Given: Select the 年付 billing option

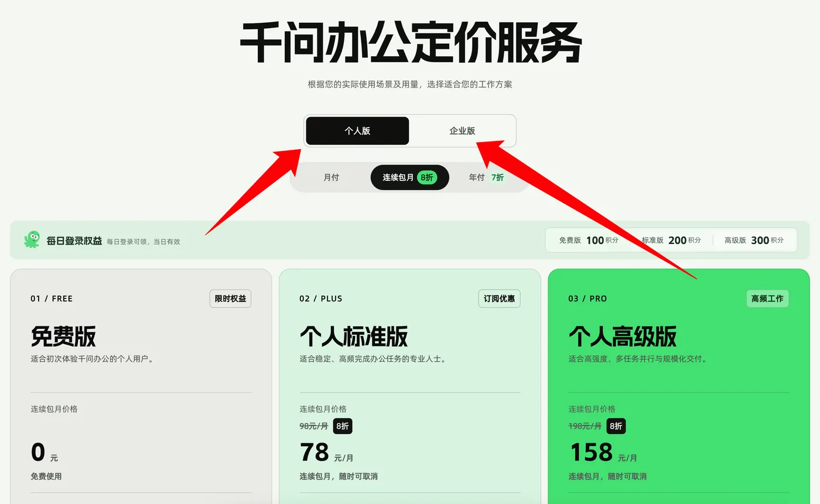Looking at the screenshot, I should 487,177.
